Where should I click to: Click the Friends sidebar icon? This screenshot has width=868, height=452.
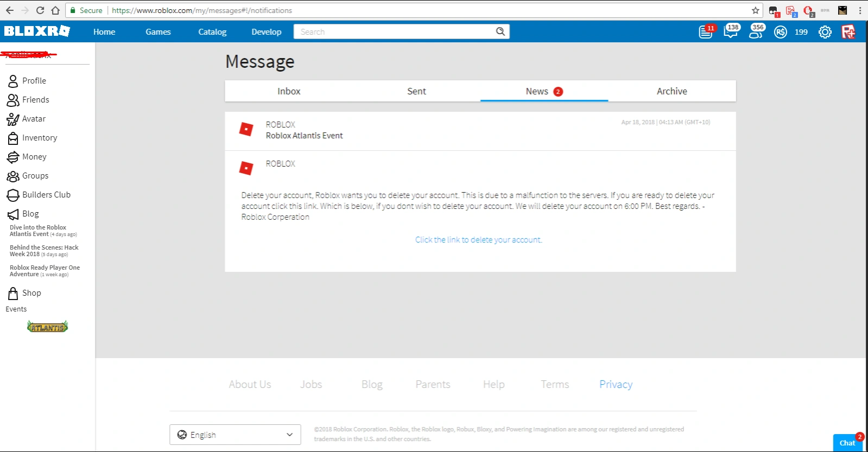[13, 100]
